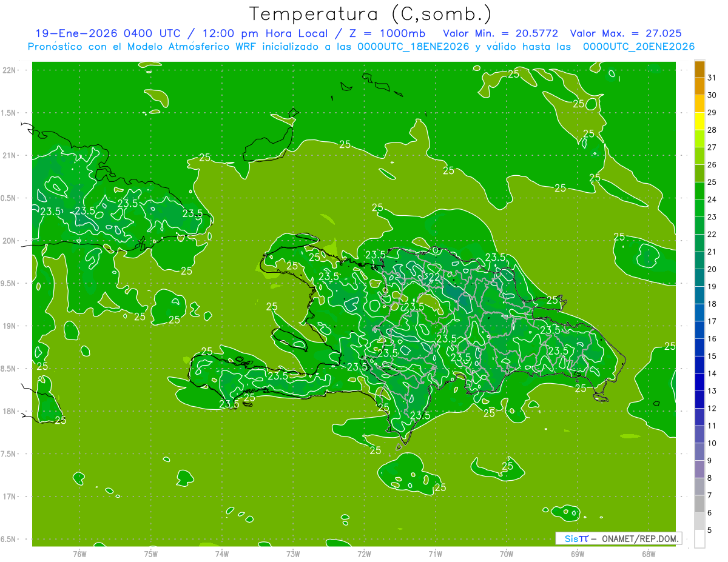The height and width of the screenshot is (562, 728).
Task: Click the lavender swatch between 8 and 9
Action: (x=699, y=469)
